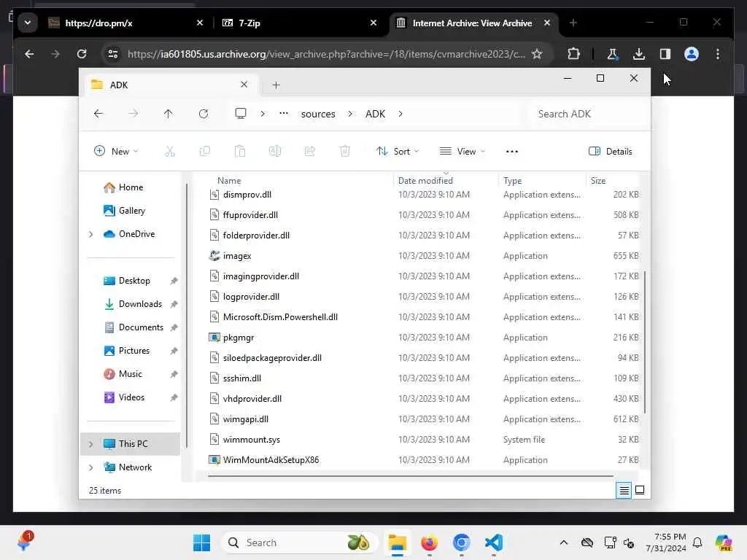Viewport: 747px width, 560px height.
Task: Click sources in the breadcrumb path
Action: [x=318, y=114]
